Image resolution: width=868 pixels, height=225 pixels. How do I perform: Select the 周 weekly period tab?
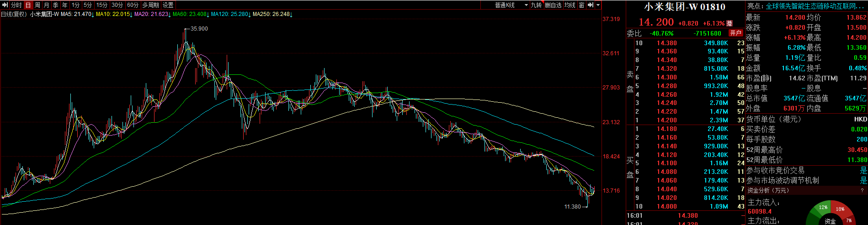click(x=37, y=5)
